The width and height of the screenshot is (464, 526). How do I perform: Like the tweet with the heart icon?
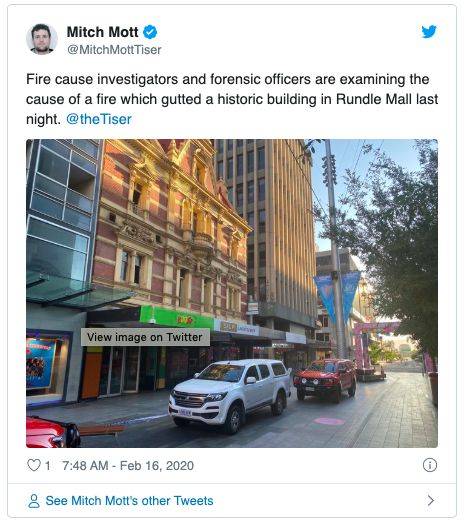[x=34, y=465]
